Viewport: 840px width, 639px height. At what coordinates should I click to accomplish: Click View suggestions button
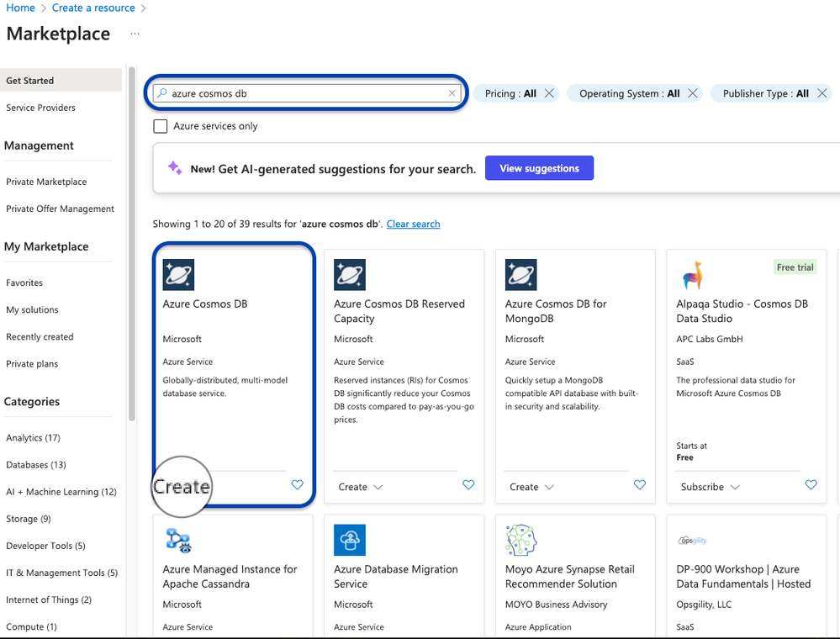coord(539,168)
